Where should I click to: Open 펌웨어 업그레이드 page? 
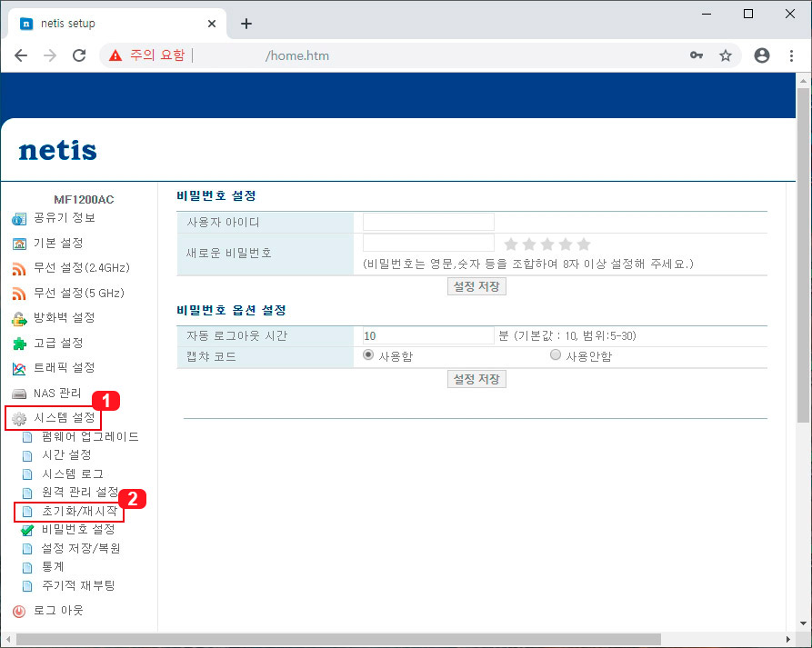pos(90,437)
